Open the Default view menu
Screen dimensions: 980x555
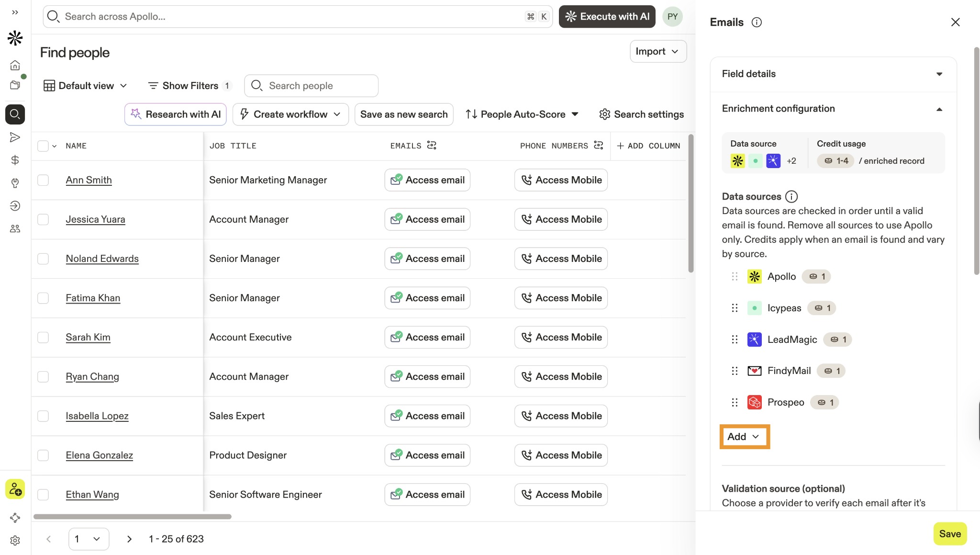pos(86,86)
